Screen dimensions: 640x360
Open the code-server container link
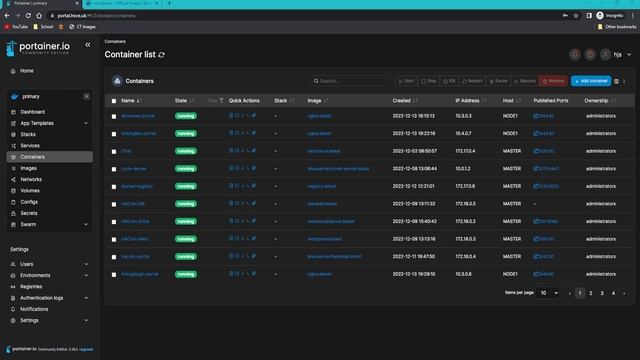pos(133,169)
